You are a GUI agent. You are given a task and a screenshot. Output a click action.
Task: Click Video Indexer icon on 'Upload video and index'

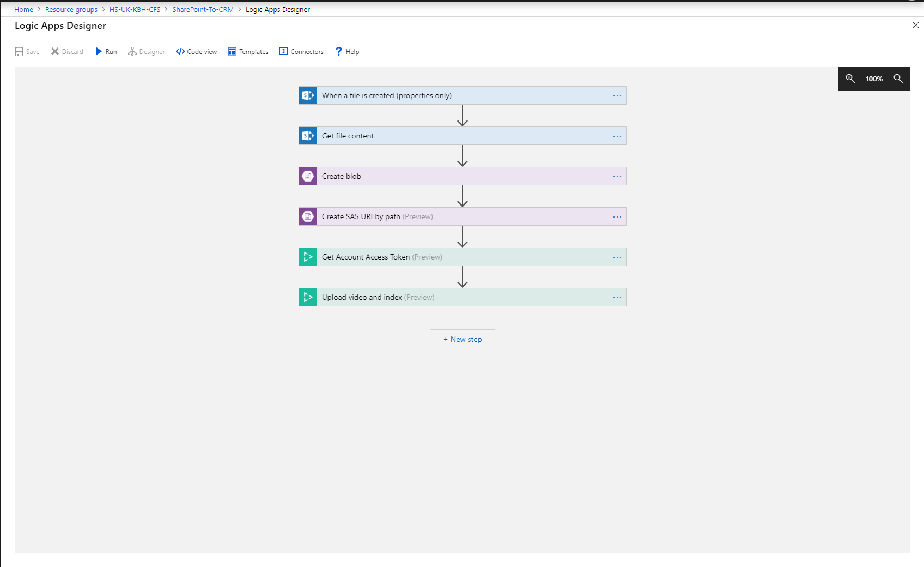tap(308, 297)
